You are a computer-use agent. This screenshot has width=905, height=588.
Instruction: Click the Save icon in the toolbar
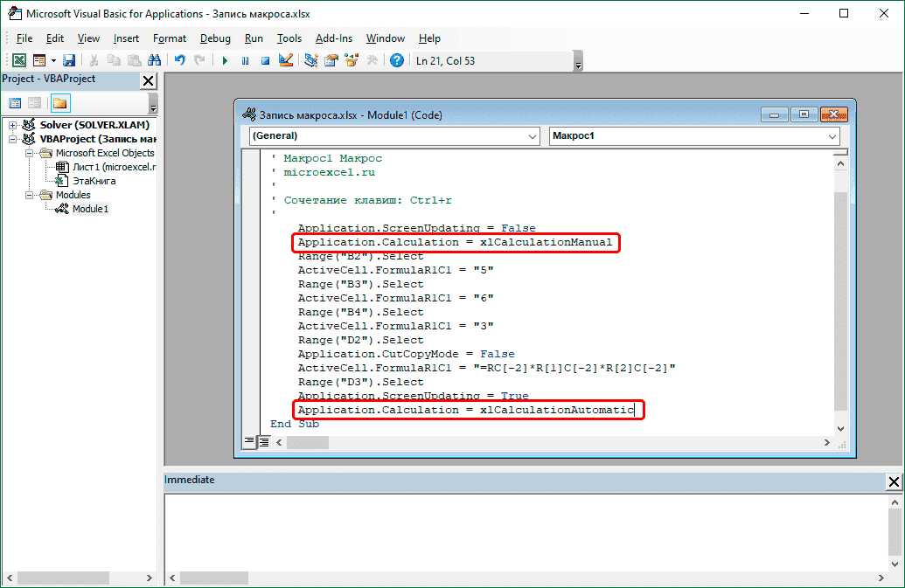[x=68, y=60]
